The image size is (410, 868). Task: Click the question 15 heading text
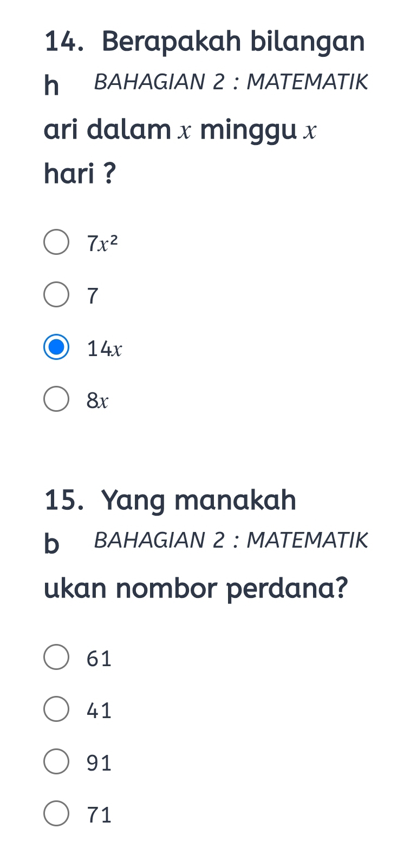coord(170,501)
